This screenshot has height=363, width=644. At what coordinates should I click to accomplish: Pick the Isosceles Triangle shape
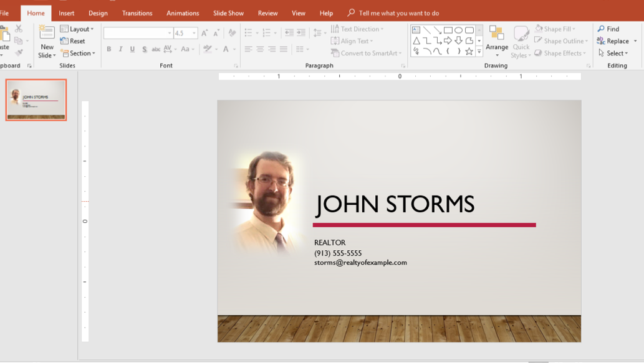pos(416,41)
